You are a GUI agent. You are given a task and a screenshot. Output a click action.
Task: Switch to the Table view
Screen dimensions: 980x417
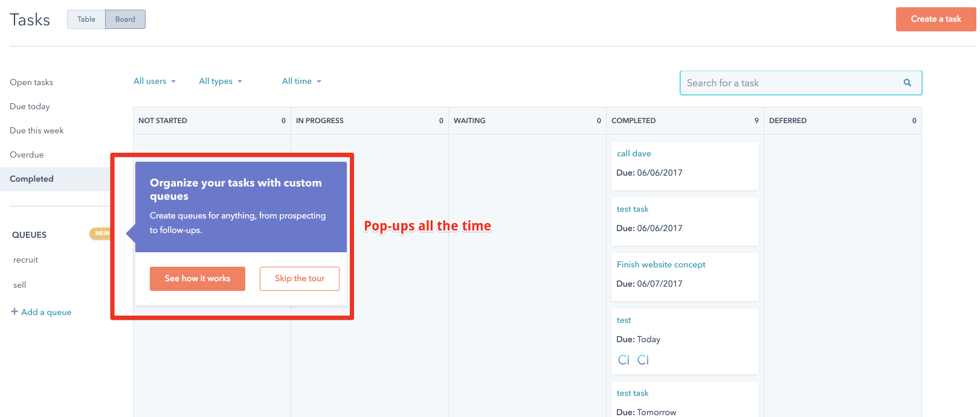click(x=86, y=19)
